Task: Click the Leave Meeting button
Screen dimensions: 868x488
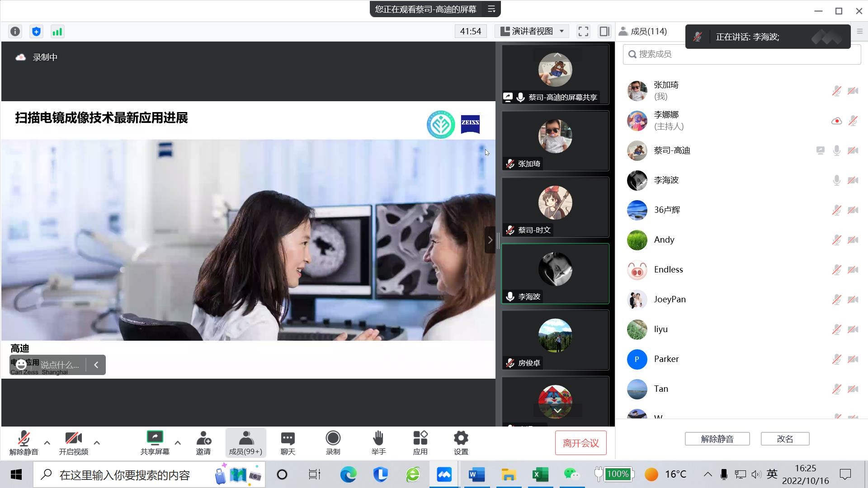Action: pyautogui.click(x=580, y=443)
